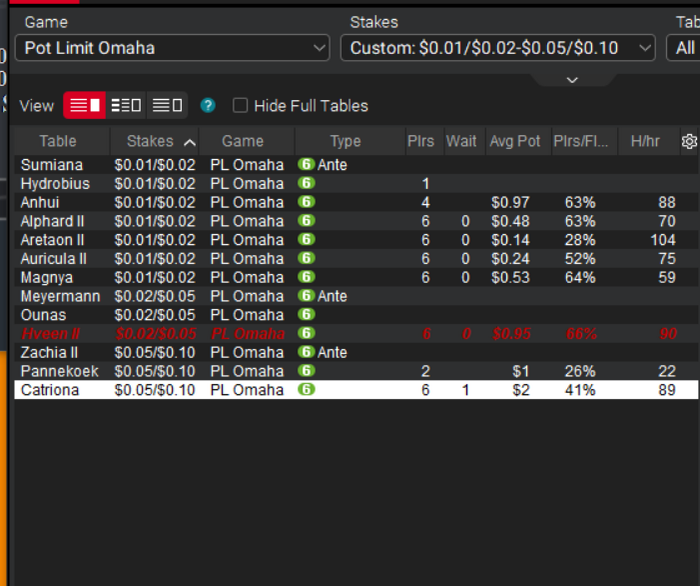The image size is (700, 586).
Task: Click Aretaon II's 28% players per flop
Action: [x=580, y=240]
